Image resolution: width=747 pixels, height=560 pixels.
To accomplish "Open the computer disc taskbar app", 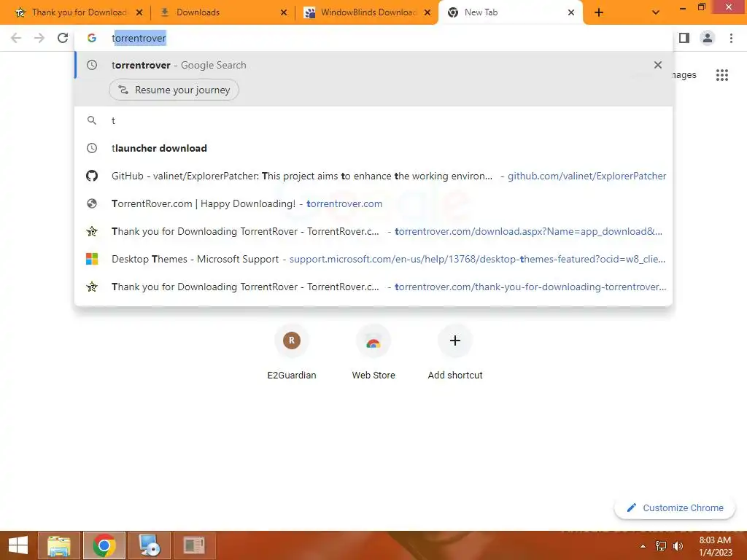I will 150,545.
